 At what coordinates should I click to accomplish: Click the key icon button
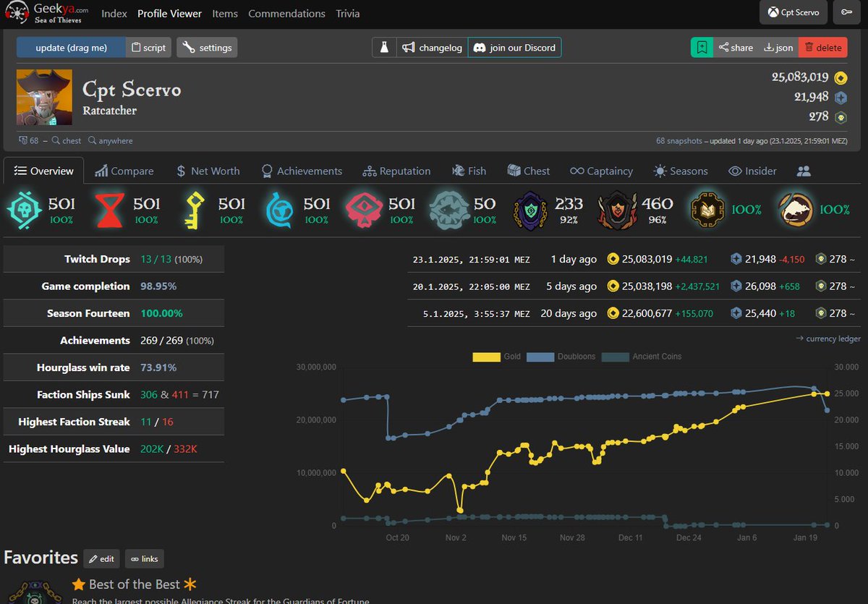pos(846,12)
